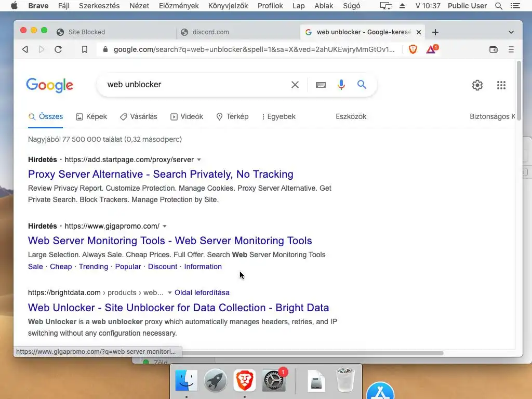Expand the tab list chevron in the tab bar
532x399 pixels.
pos(511,32)
